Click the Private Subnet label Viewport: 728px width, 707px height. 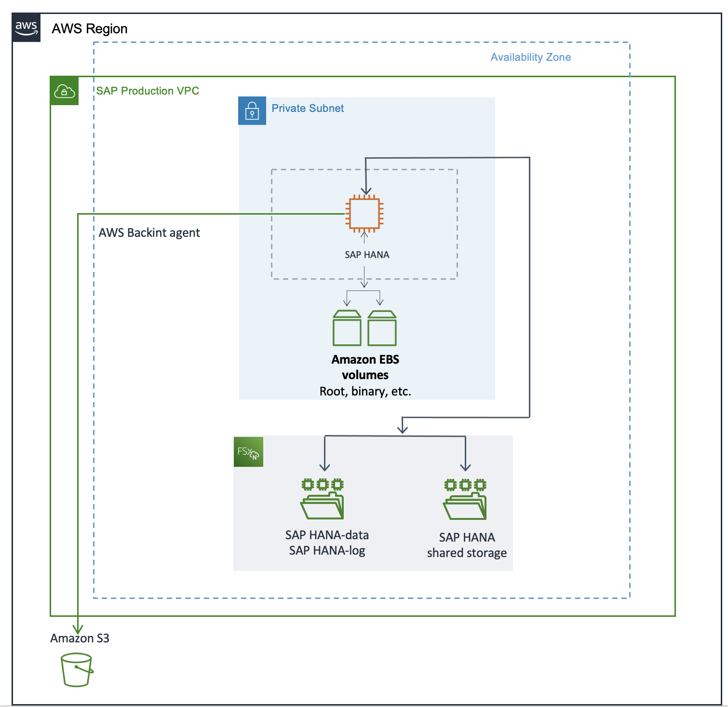[308, 108]
